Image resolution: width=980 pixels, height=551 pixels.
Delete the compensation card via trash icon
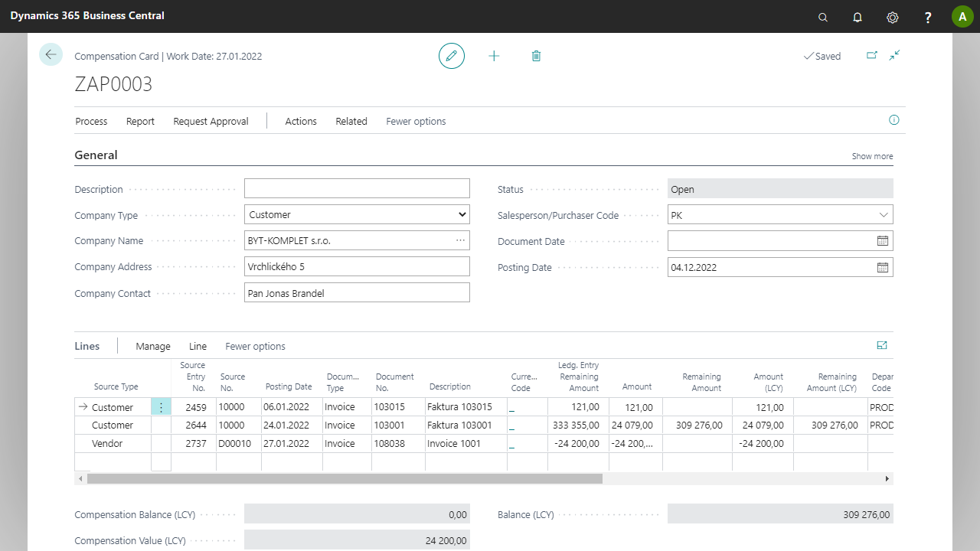(x=536, y=56)
